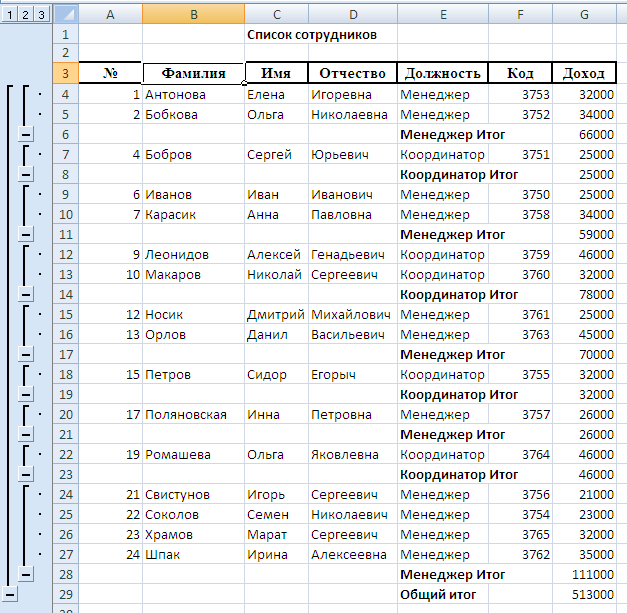This screenshot has height=613, width=627.
Task: Click first name 'Дмитрий'
Action: pyautogui.click(x=277, y=315)
